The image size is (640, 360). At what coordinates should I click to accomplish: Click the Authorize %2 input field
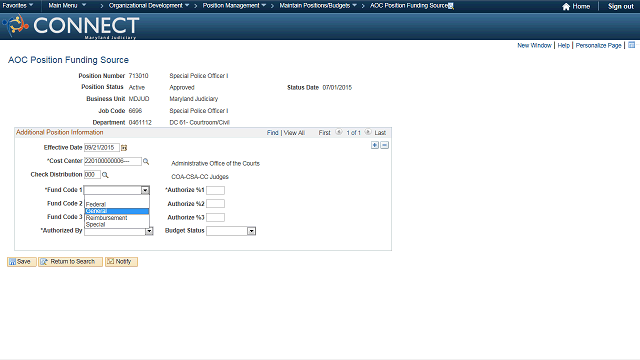tap(216, 204)
